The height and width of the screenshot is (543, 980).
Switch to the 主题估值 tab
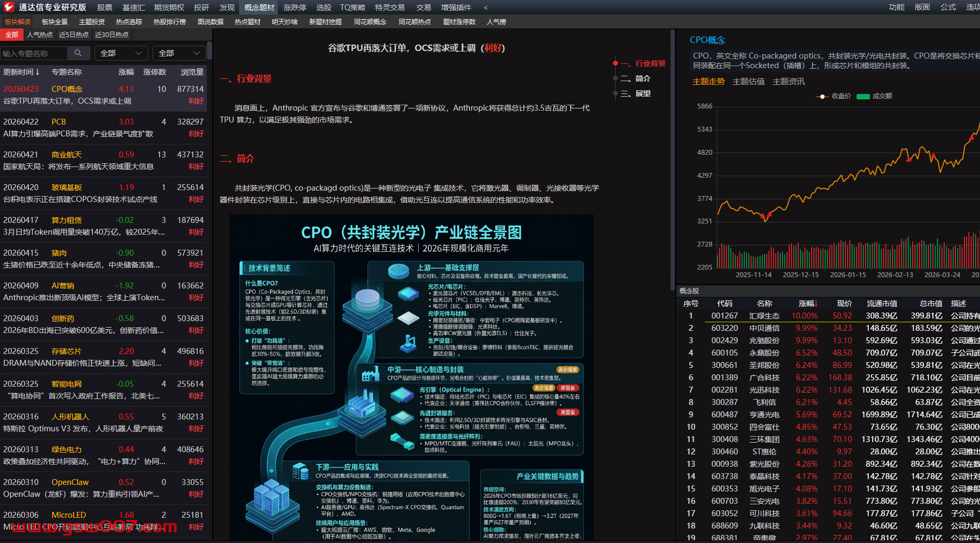(748, 82)
